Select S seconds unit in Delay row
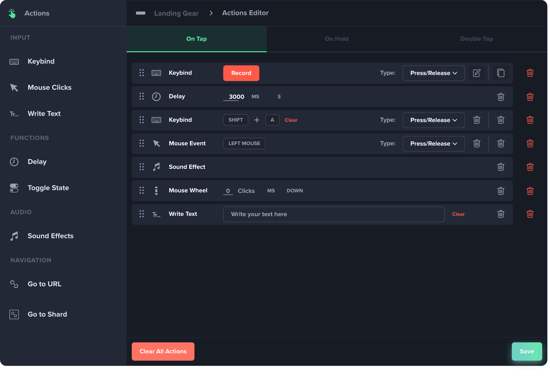This screenshot has height=392, width=550. pos(279,97)
